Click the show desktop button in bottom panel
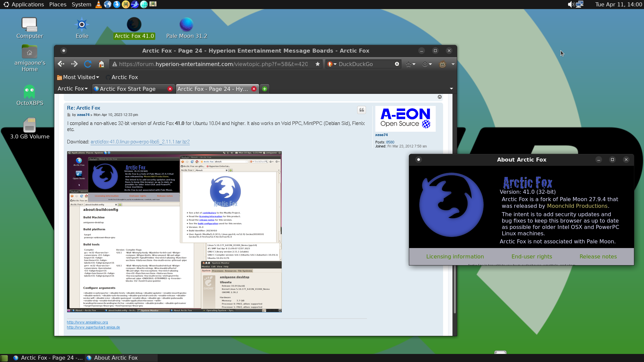644x362 pixels. pyautogui.click(x=4, y=358)
